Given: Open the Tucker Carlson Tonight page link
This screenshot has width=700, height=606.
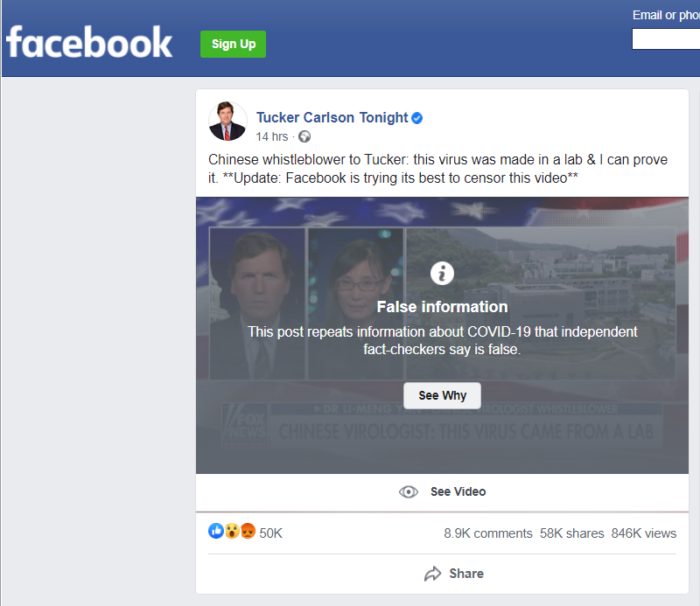Looking at the screenshot, I should (x=332, y=117).
